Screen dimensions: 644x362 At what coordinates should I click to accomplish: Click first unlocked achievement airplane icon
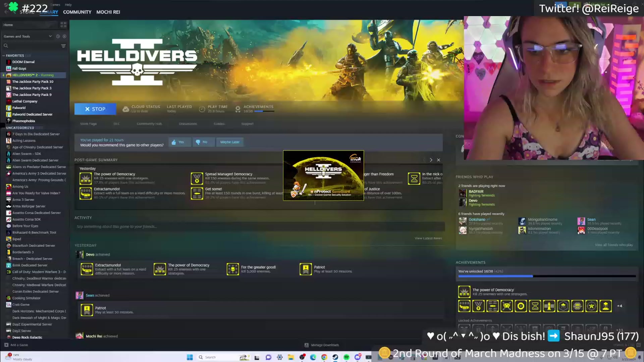(x=464, y=306)
